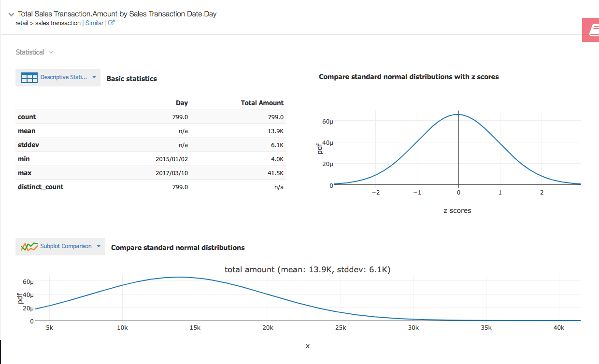This screenshot has height=364, width=599.
Task: Open the Similar link
Action: click(x=94, y=23)
